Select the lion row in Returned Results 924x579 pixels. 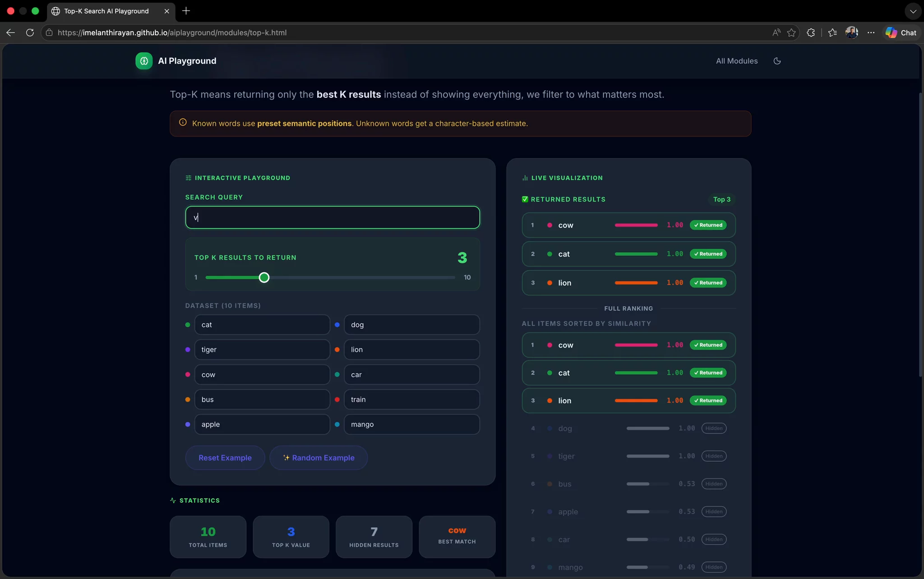(x=628, y=283)
